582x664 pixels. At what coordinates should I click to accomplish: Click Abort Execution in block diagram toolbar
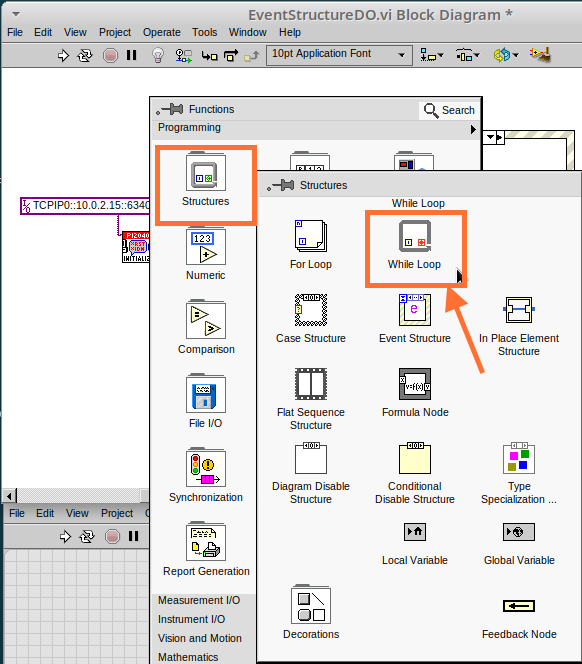coord(111,55)
